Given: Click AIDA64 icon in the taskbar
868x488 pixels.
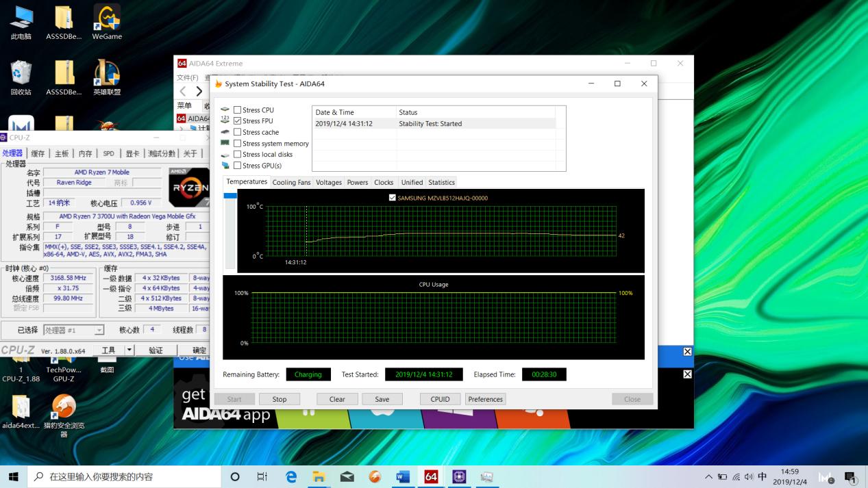Looking at the screenshot, I should click(x=431, y=476).
